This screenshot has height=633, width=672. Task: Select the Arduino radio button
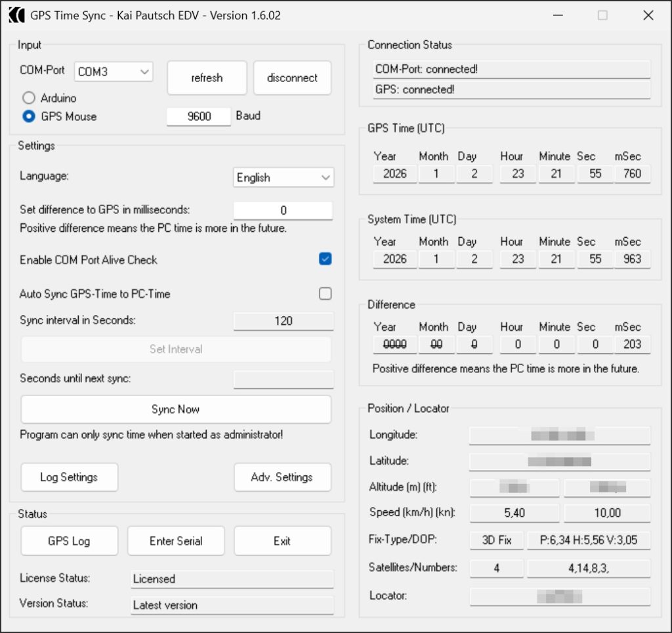(28, 98)
